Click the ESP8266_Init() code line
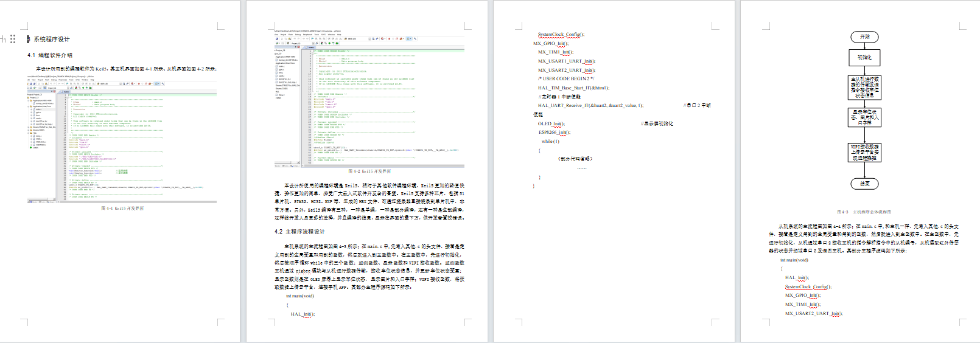Image resolution: width=980 pixels, height=343 pixels. point(555,132)
